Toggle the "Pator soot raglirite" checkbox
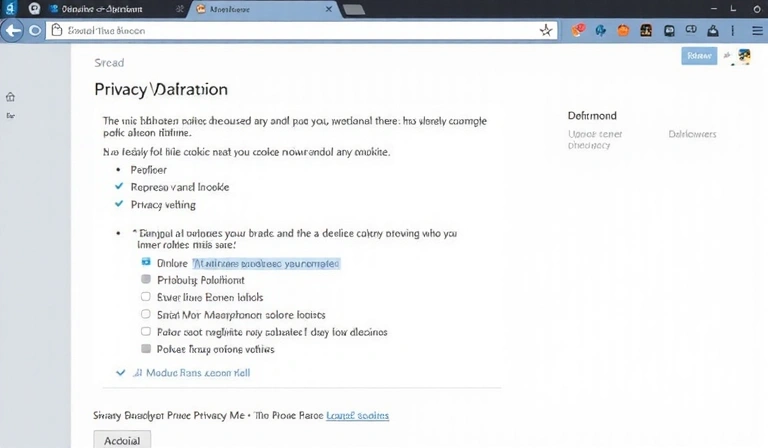 point(146,331)
